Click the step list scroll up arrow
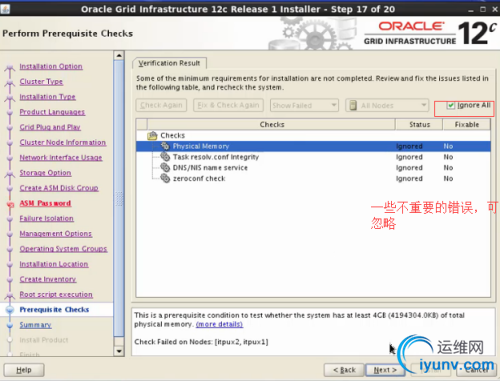The image size is (500, 381). pyautogui.click(x=119, y=55)
